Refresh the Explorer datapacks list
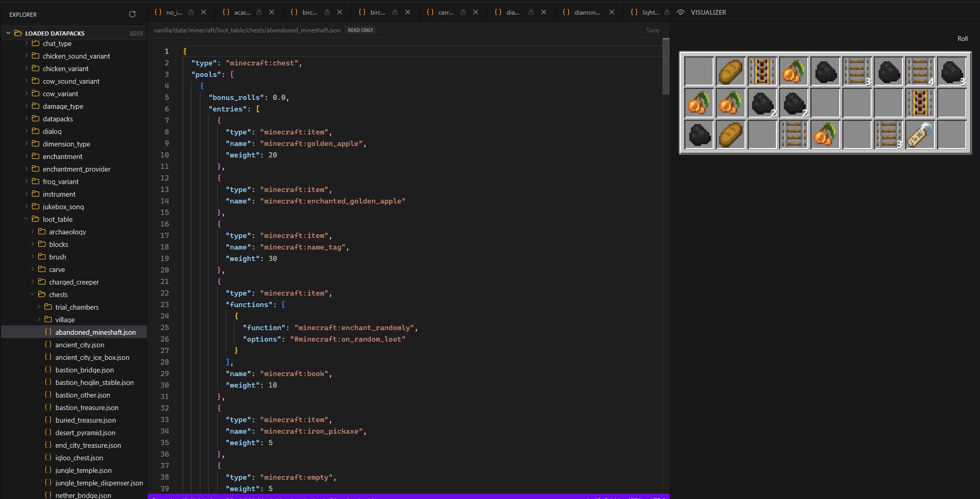 (x=132, y=14)
